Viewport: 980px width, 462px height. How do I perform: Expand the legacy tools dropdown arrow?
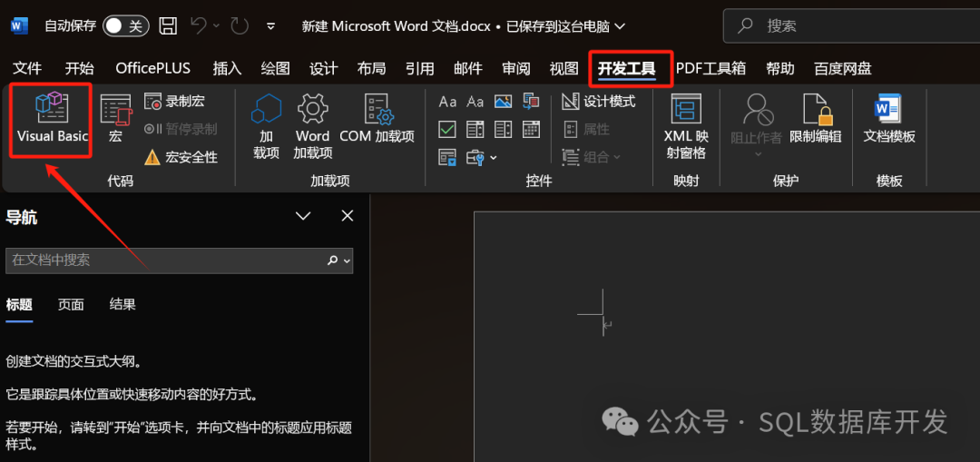coord(493,158)
